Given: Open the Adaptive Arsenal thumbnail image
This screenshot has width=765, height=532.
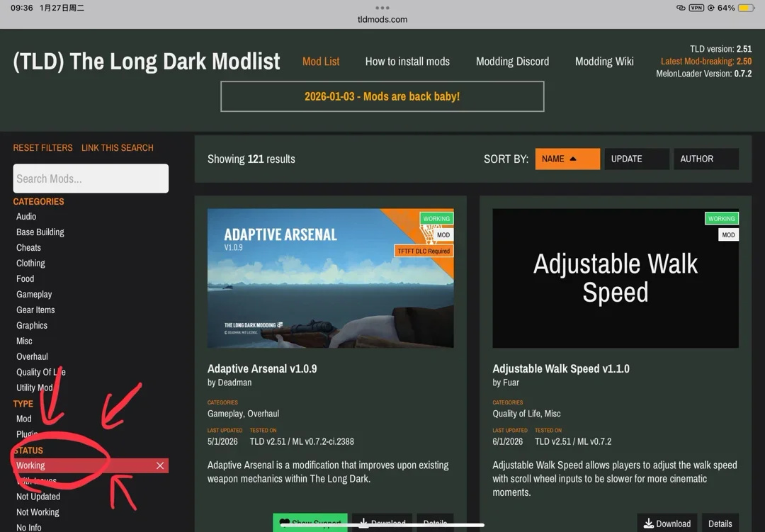Looking at the screenshot, I should pyautogui.click(x=330, y=278).
